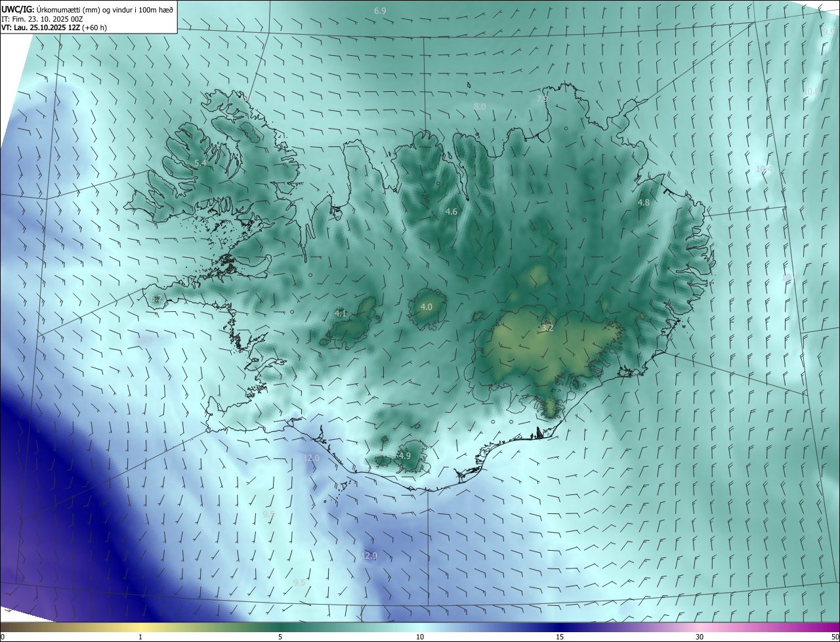Select the 4.9 value on the southern glacier
840x642 pixels.
[x=405, y=456]
